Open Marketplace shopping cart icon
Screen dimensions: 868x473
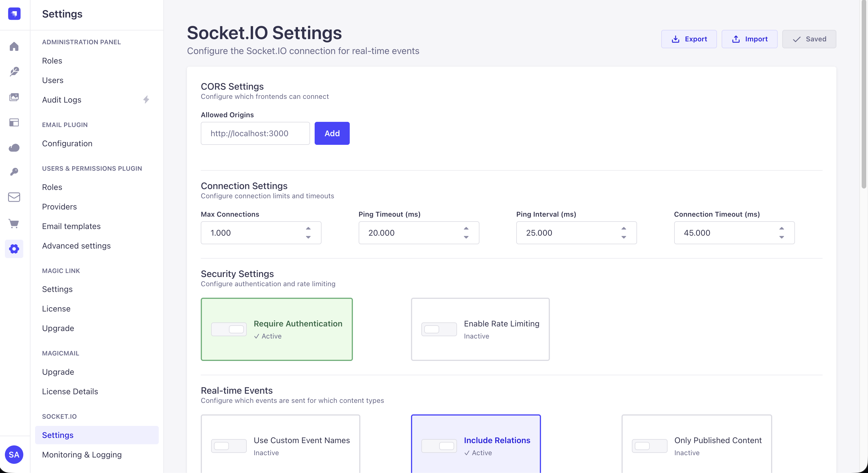pyautogui.click(x=14, y=223)
